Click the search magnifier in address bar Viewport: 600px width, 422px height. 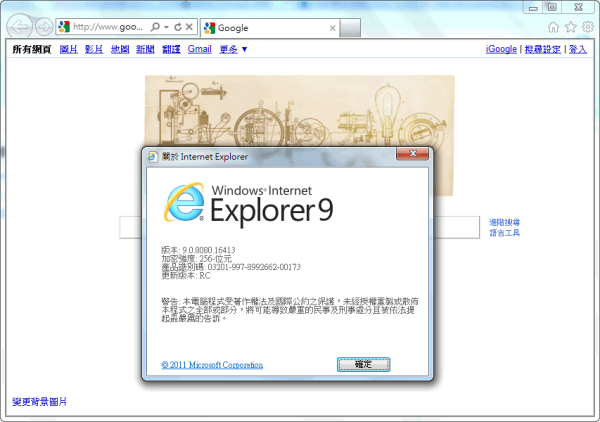click(x=155, y=27)
